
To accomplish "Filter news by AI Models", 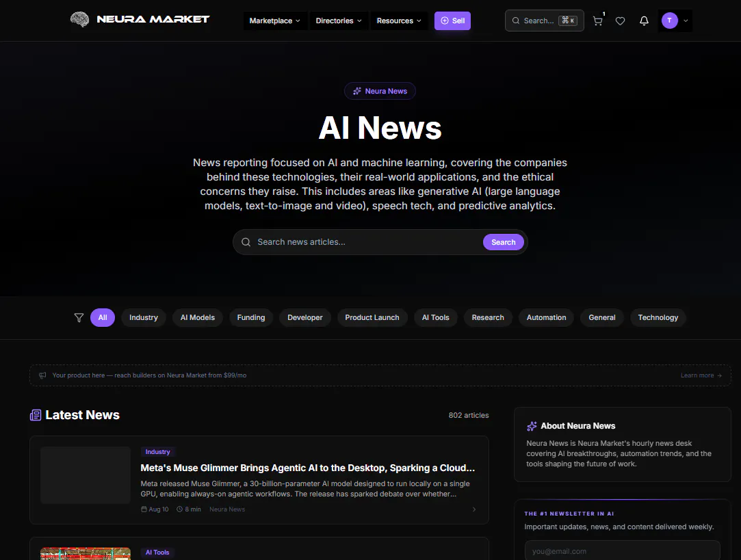I will click(198, 318).
